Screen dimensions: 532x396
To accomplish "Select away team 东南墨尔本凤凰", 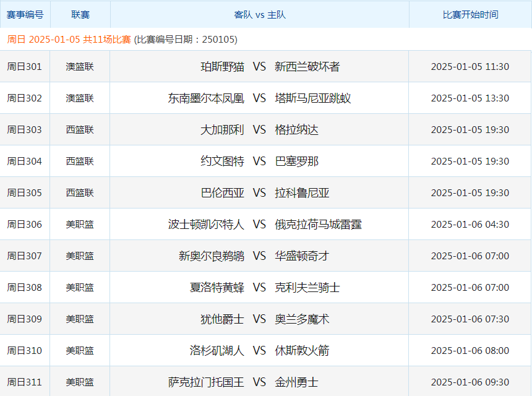I will click(x=206, y=98).
